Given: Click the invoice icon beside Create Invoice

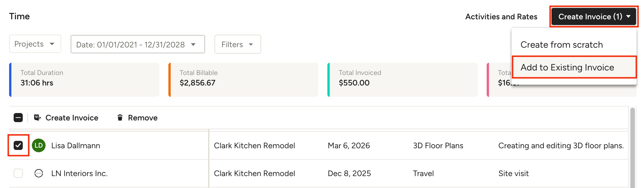Looking at the screenshot, I should 37,118.
